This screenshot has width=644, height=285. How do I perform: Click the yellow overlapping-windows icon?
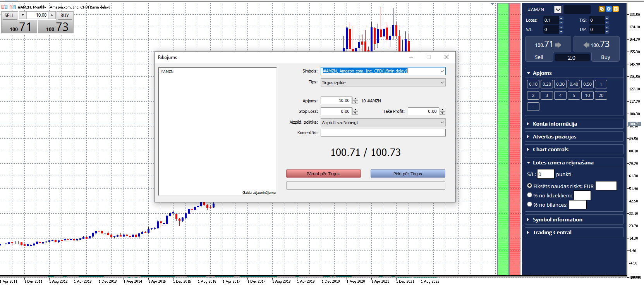pos(602,9)
